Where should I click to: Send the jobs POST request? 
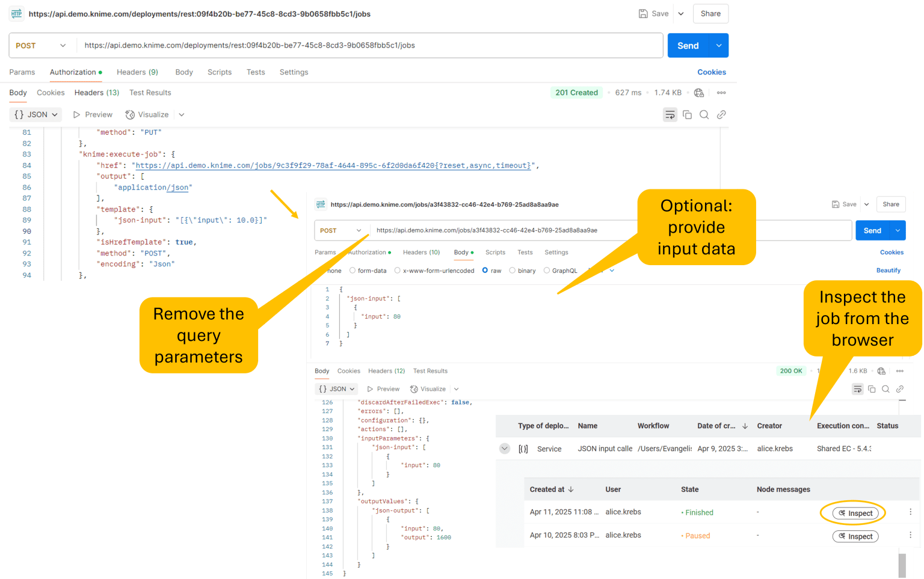point(872,230)
